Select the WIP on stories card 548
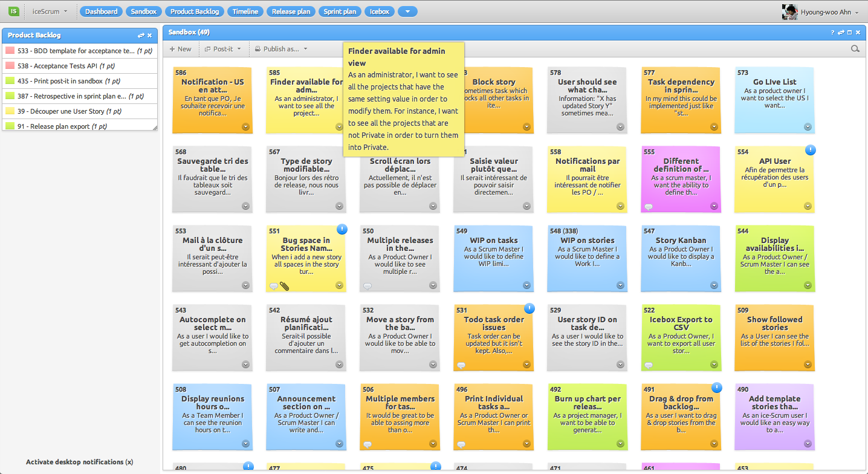Viewport: 868px width, 474px height. [587, 258]
